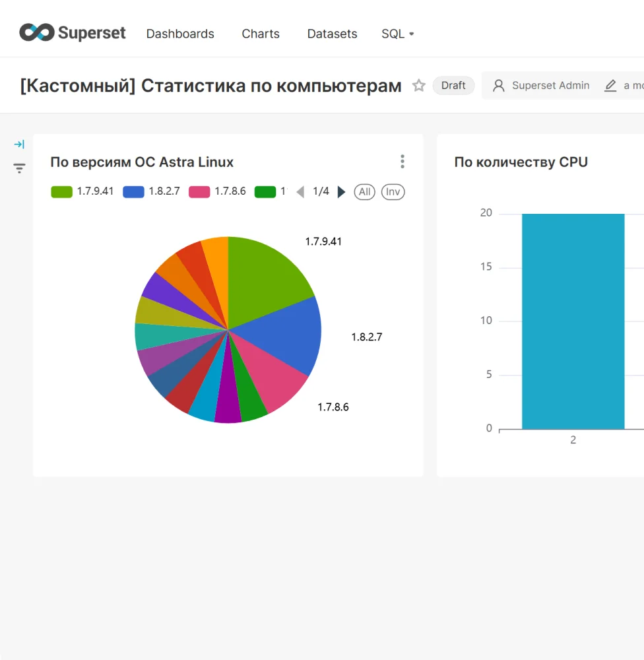The height and width of the screenshot is (660, 644).
Task: Expand the filter bar with arrow icon
Action: pyautogui.click(x=19, y=145)
